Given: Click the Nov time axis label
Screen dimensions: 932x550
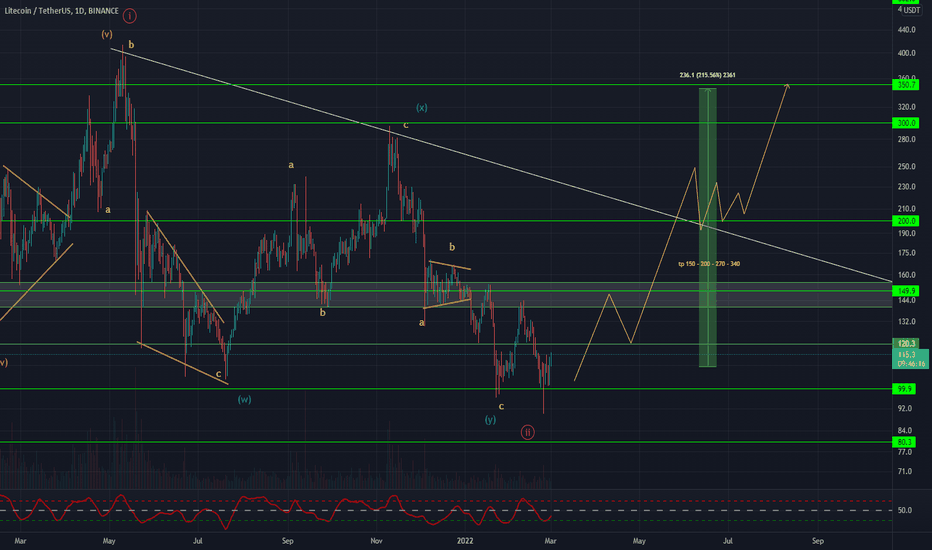Looking at the screenshot, I should [376, 541].
